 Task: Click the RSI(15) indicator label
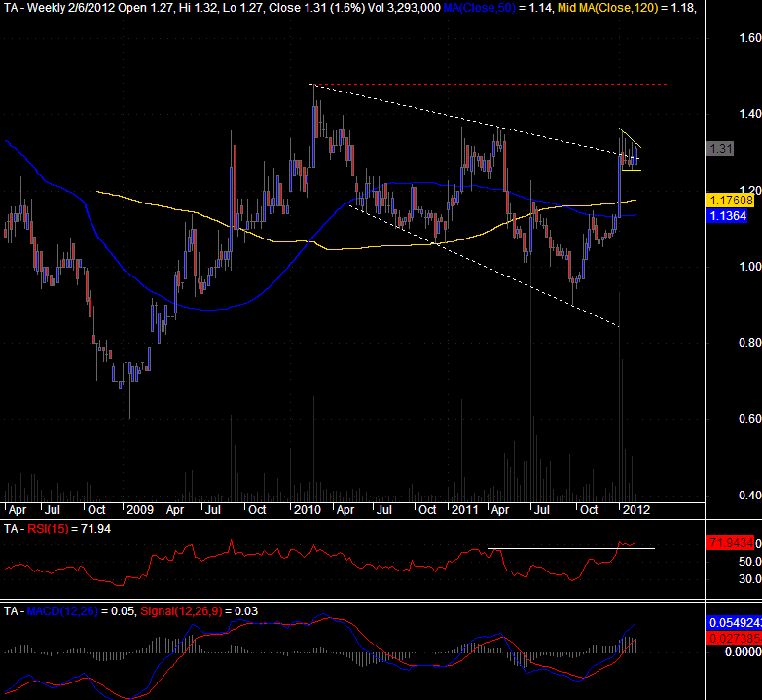click(48, 529)
